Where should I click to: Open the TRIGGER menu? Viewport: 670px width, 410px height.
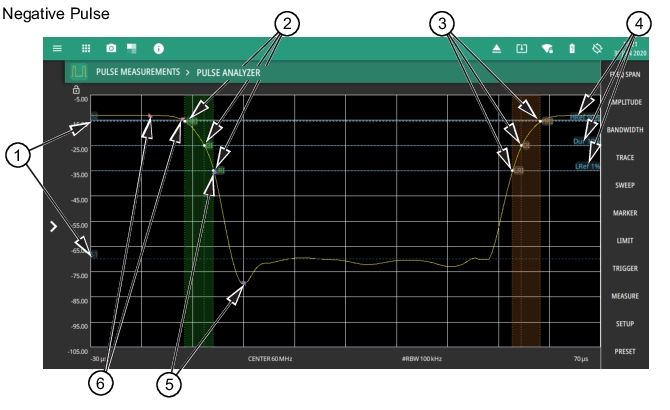click(625, 269)
